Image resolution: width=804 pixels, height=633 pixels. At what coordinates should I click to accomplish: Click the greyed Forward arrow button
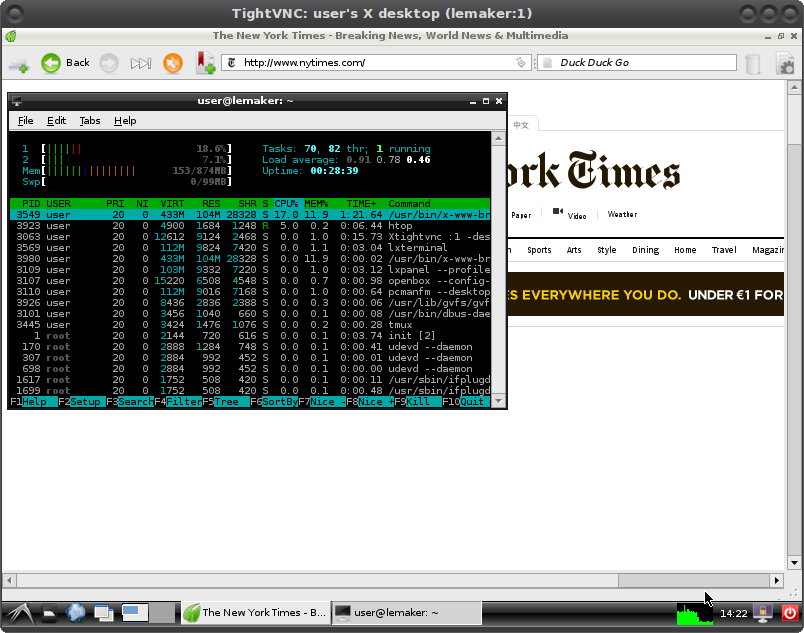pyautogui.click(x=109, y=63)
